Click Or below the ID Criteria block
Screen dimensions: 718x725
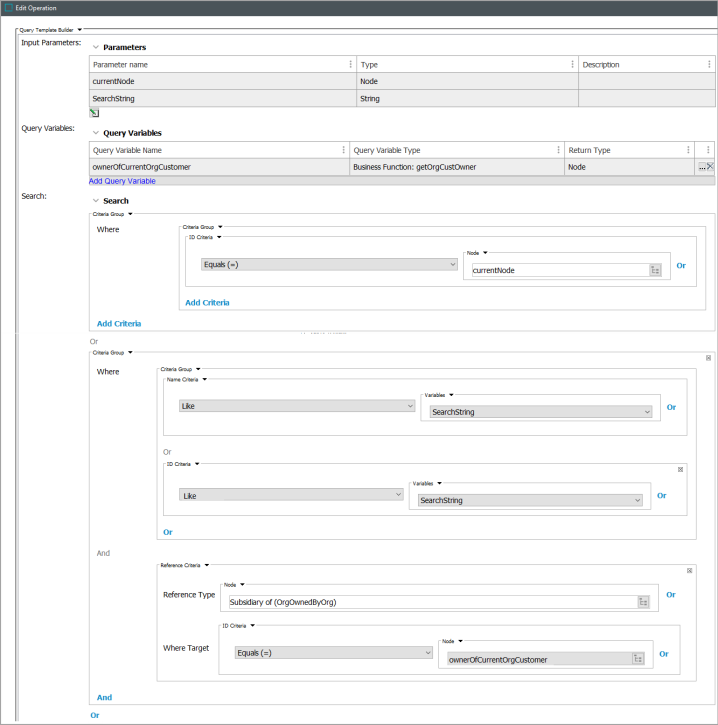[168, 532]
